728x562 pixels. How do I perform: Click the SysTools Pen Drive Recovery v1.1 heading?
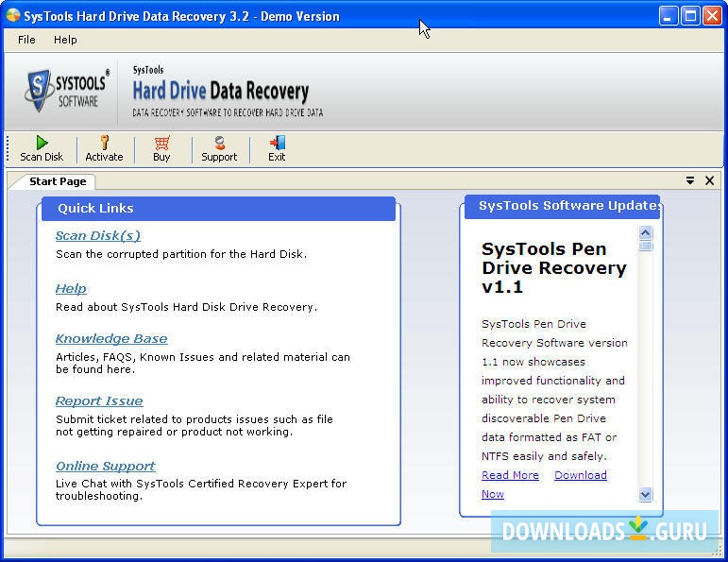coord(554,268)
